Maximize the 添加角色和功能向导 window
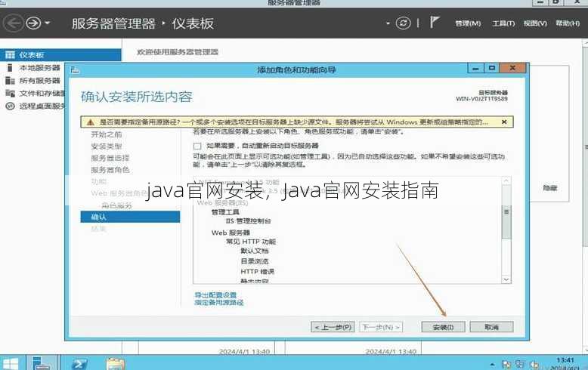588x370 pixels. coord(491,68)
